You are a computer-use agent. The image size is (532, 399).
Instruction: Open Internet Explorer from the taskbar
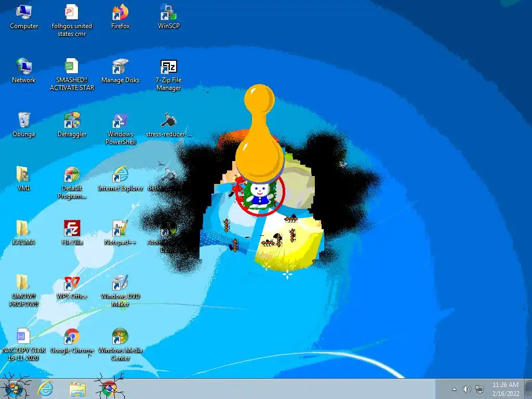pos(46,389)
